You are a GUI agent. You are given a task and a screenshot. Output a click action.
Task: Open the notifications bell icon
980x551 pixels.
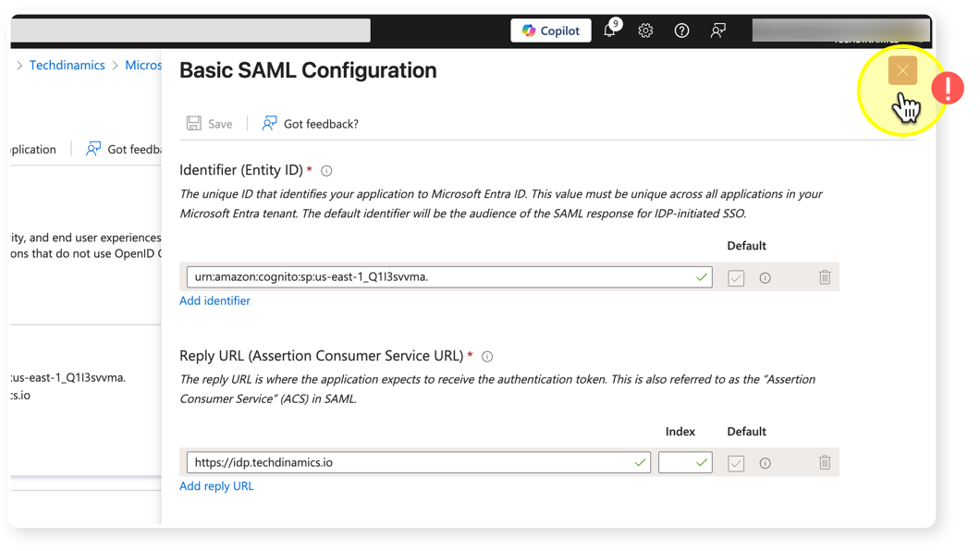tap(610, 30)
